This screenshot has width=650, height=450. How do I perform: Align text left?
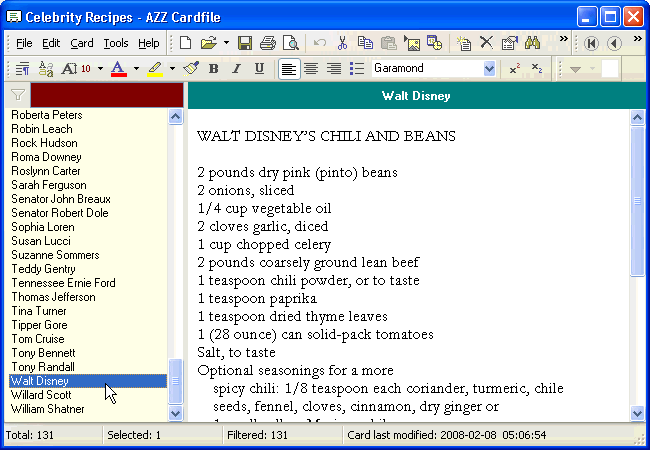pos(289,69)
